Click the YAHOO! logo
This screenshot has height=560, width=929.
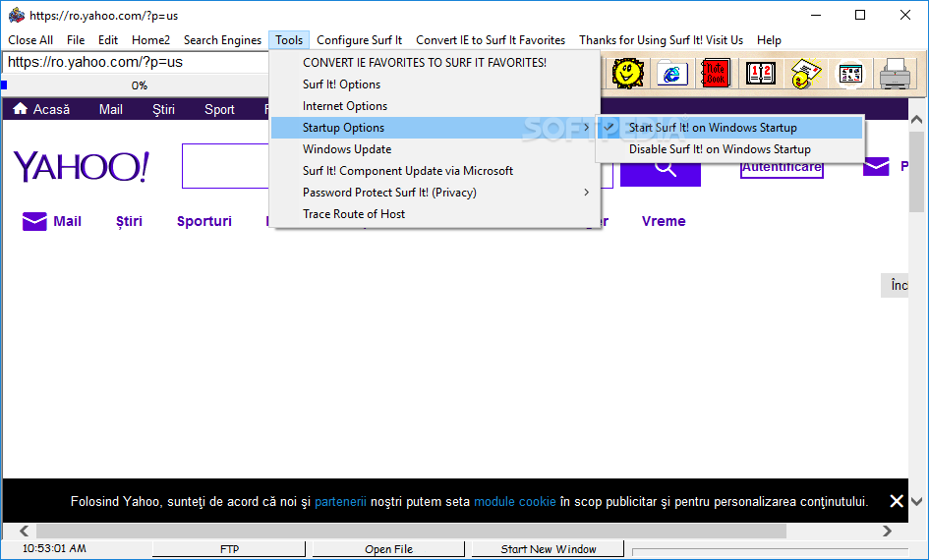82,167
